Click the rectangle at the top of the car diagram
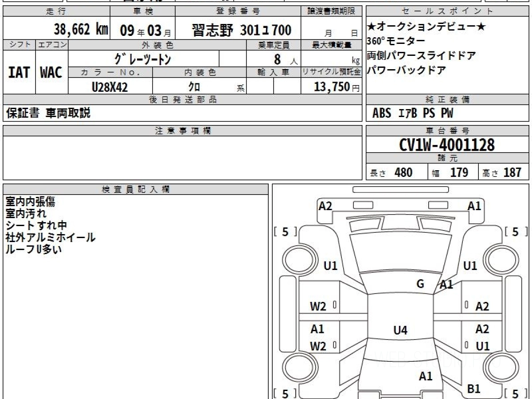Viewport: 532px width, 399px height. 400,190
